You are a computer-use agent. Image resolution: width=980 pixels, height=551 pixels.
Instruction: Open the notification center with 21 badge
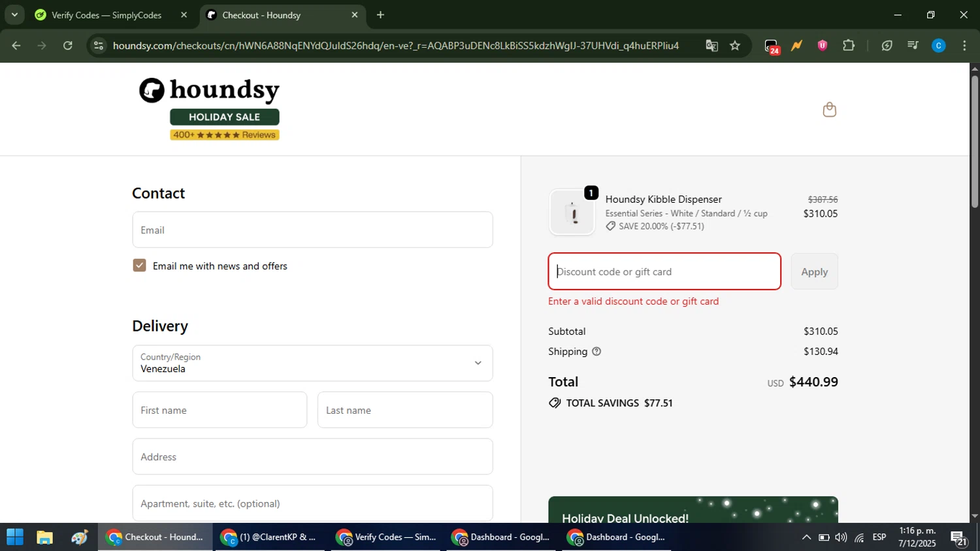959,538
